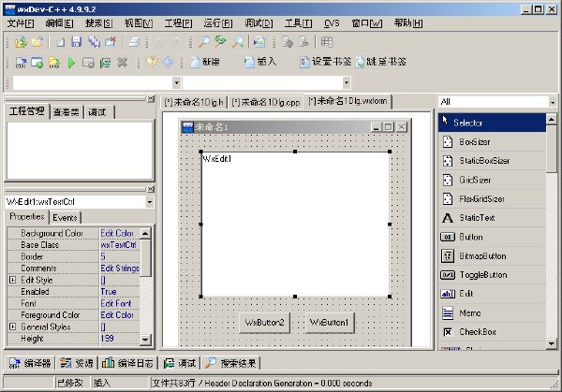The image size is (562, 392).
Task: Expand the Edit Style property
Action: click(x=12, y=280)
